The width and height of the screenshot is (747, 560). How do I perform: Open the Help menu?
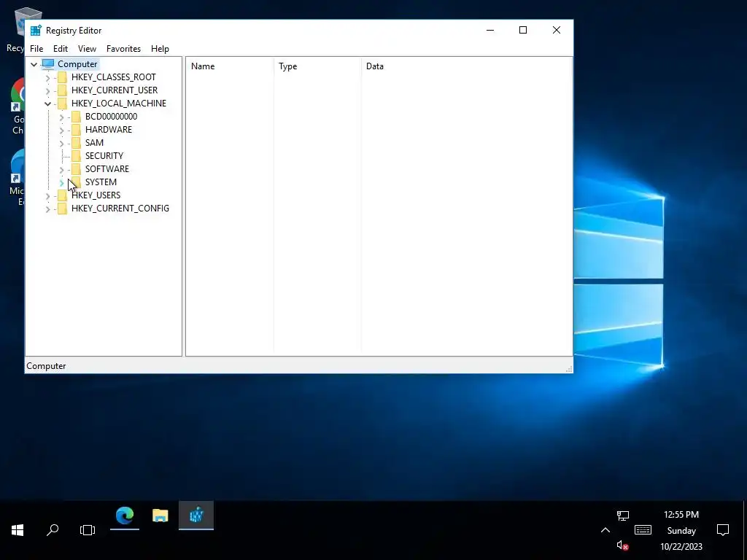[160, 49]
